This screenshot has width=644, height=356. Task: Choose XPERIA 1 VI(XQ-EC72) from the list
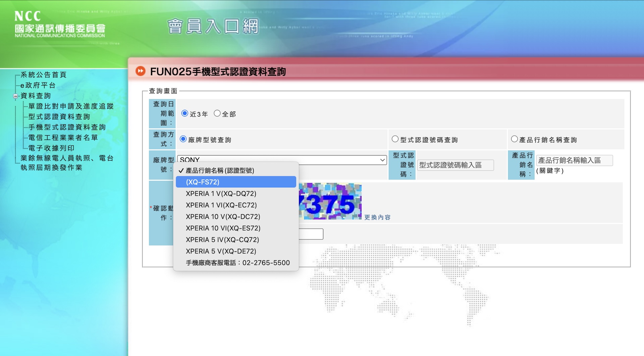click(x=236, y=205)
